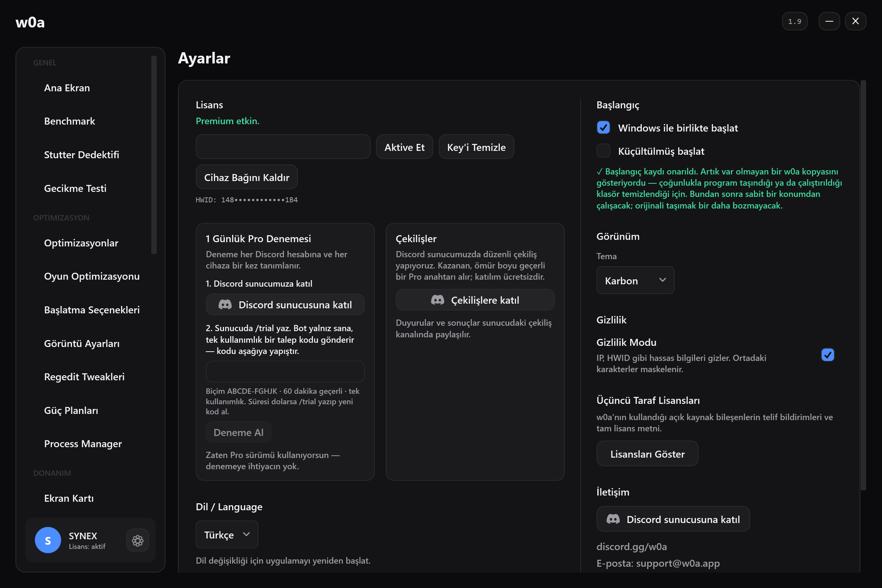The image size is (882, 588).
Task: Open settings via the gear icon beside SYNEX
Action: click(x=137, y=540)
